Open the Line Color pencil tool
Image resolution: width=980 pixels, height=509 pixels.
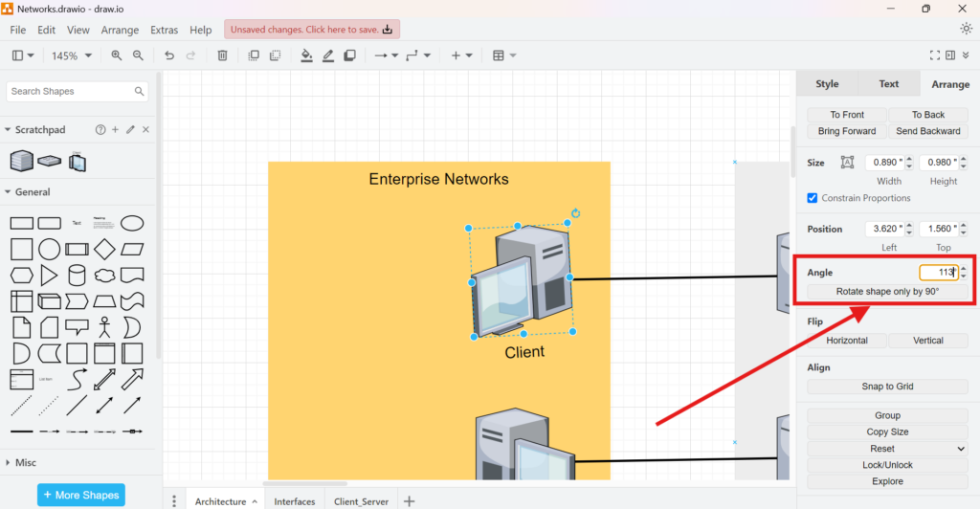click(x=328, y=55)
